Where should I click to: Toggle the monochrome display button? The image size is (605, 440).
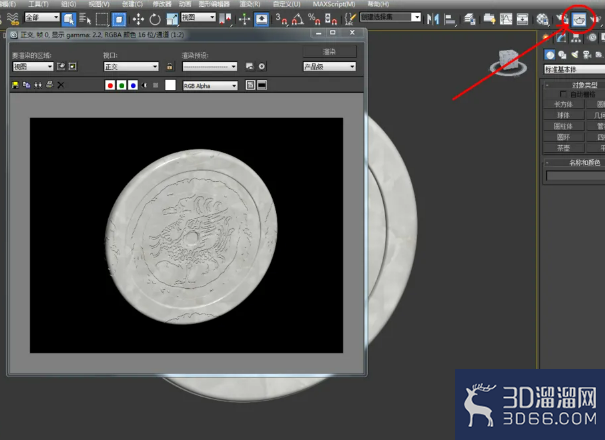click(155, 85)
